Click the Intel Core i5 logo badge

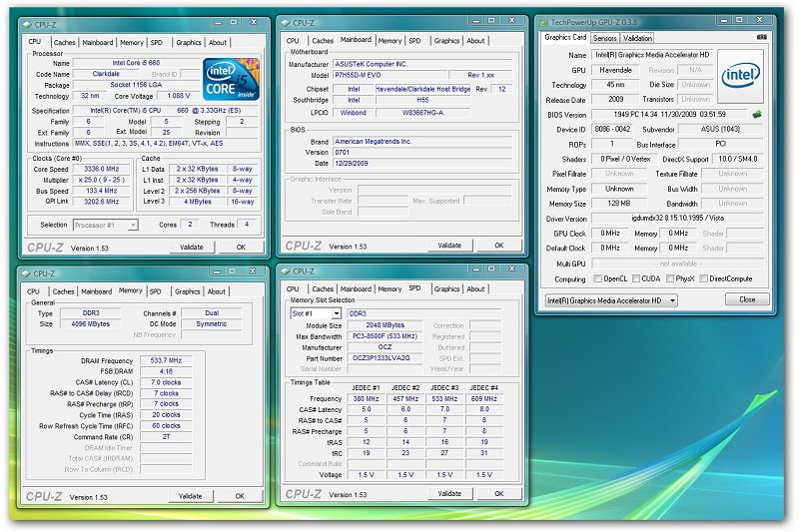232,79
